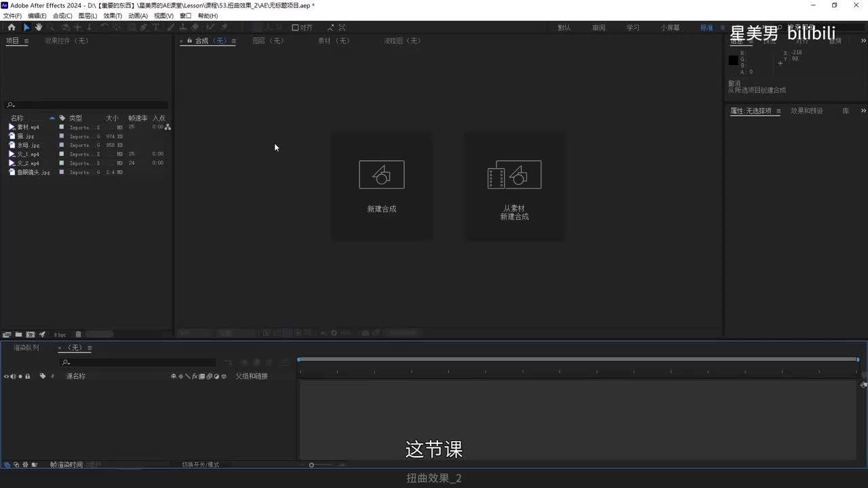This screenshot has width=868, height=488.
Task: Click the Interpret Footage icon
Action: coord(7,334)
